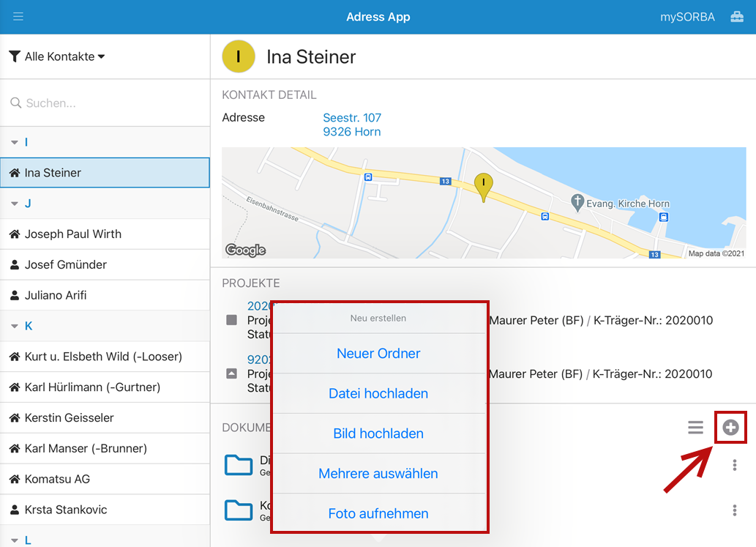Select contact Komatsu AG
Screen dimensions: 756x547
105,479
